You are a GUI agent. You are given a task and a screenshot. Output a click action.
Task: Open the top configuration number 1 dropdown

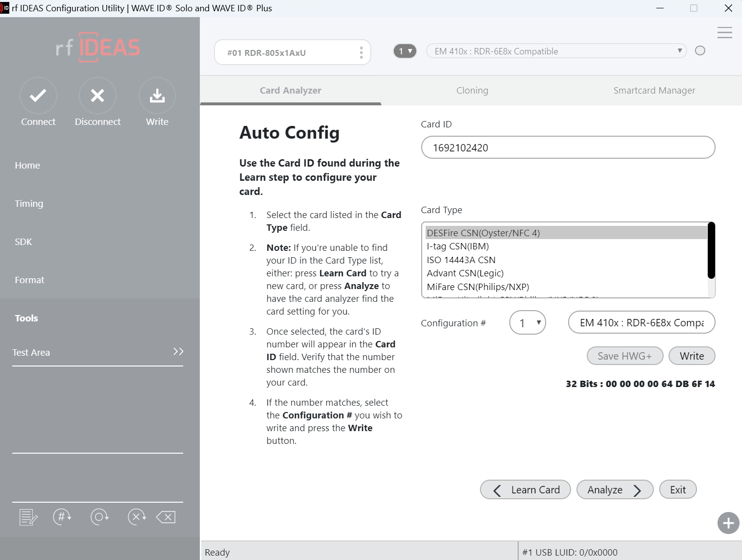tap(405, 51)
